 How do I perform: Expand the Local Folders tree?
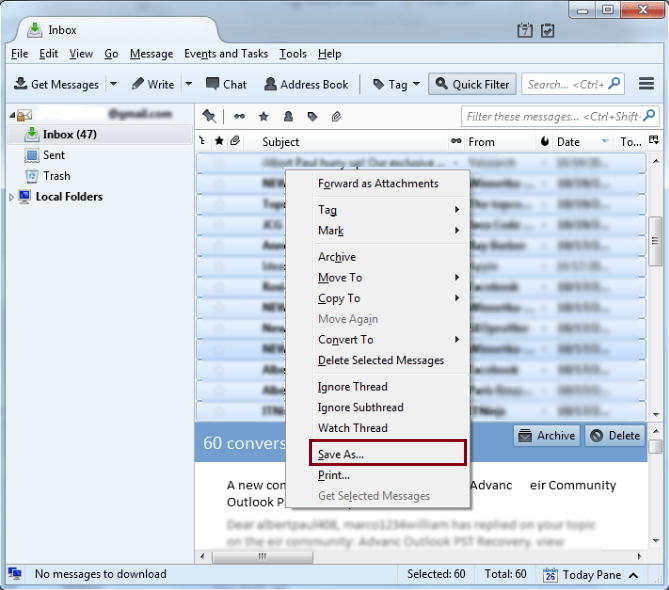click(x=12, y=197)
